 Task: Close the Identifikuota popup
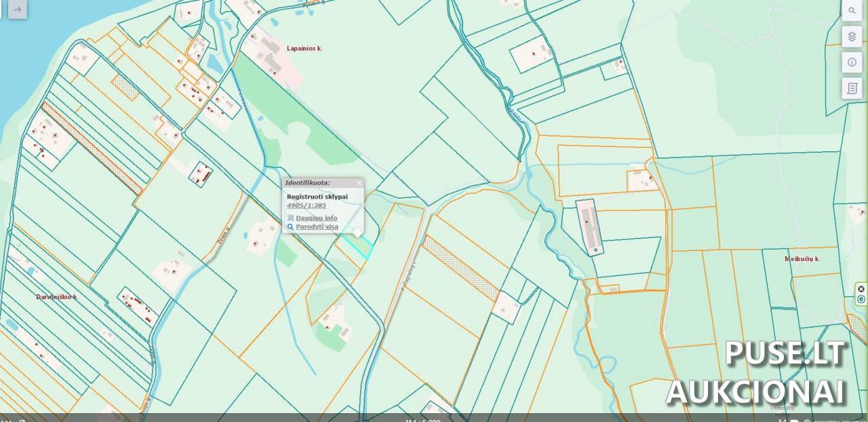[x=359, y=183]
